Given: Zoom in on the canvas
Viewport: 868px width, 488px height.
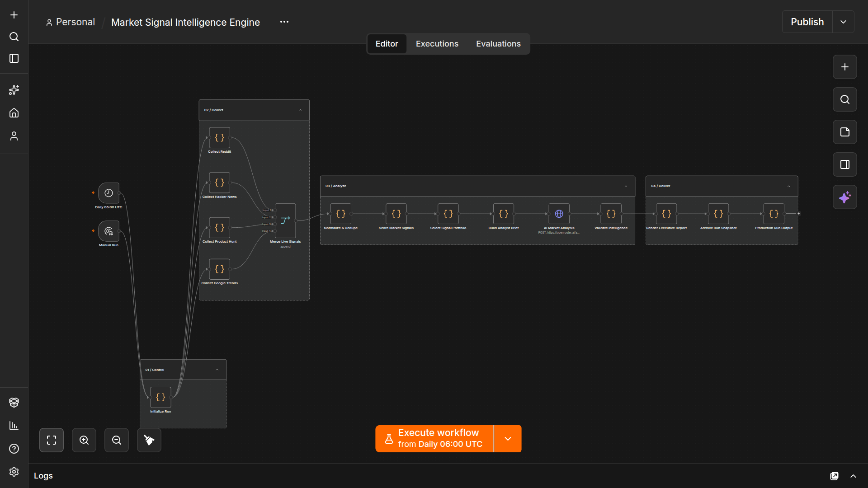Looking at the screenshot, I should 84,440.
